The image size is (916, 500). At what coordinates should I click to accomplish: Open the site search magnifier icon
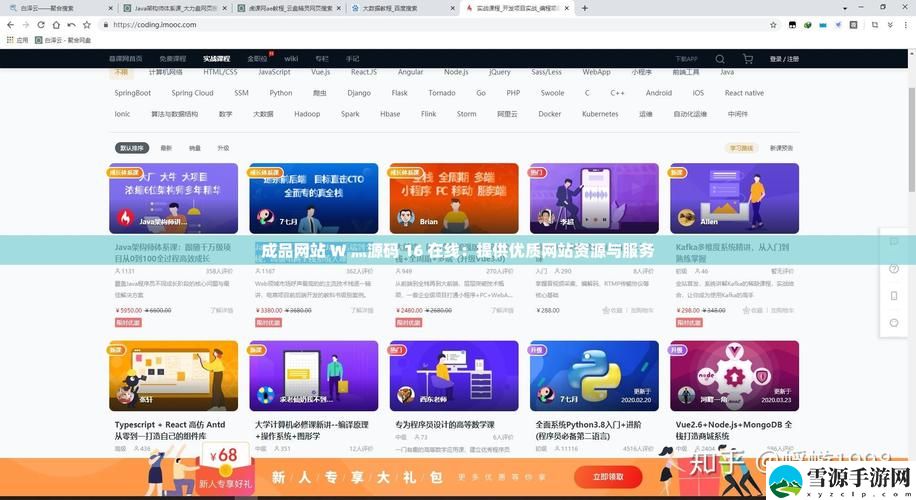[x=720, y=59]
